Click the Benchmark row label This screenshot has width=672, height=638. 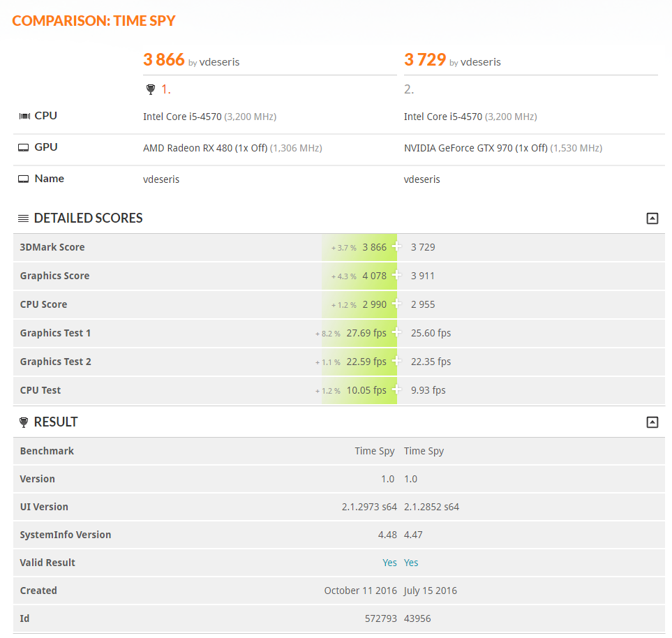47,451
